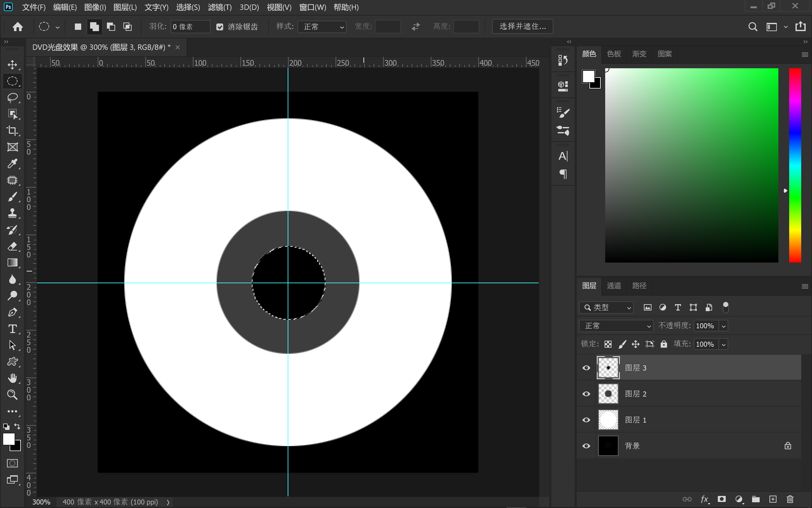Open the workspace switcher dropdown arrow

pyautogui.click(x=785, y=27)
